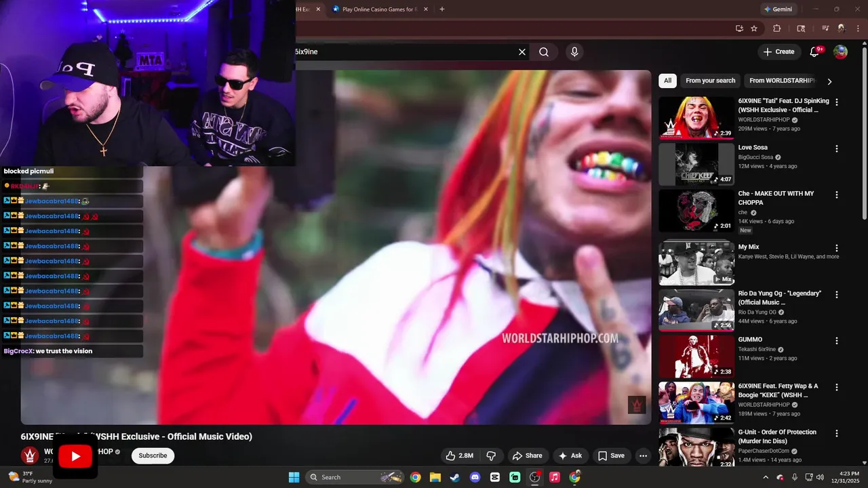Viewport: 868px width, 488px height.
Task: Open Che MAKE OUT WITH MY CHOPPA thumbnail
Action: 696,210
